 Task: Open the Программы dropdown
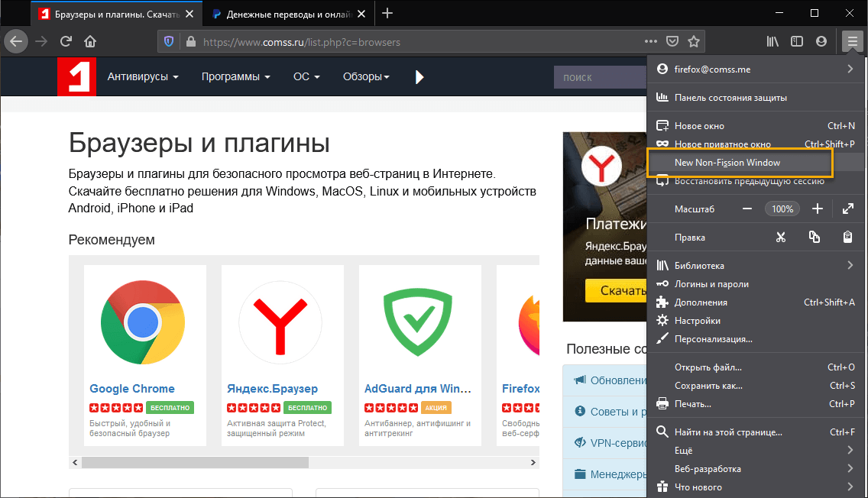point(236,77)
